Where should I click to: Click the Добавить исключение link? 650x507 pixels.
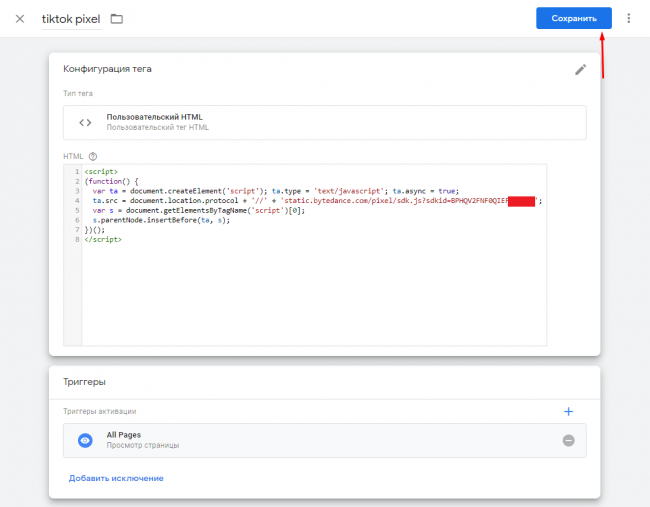point(116,478)
